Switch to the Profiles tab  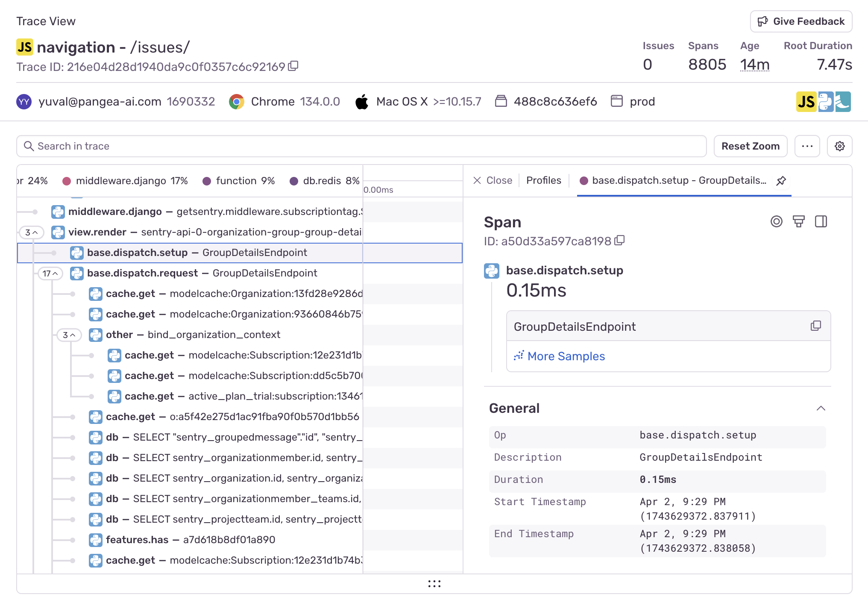pos(543,180)
